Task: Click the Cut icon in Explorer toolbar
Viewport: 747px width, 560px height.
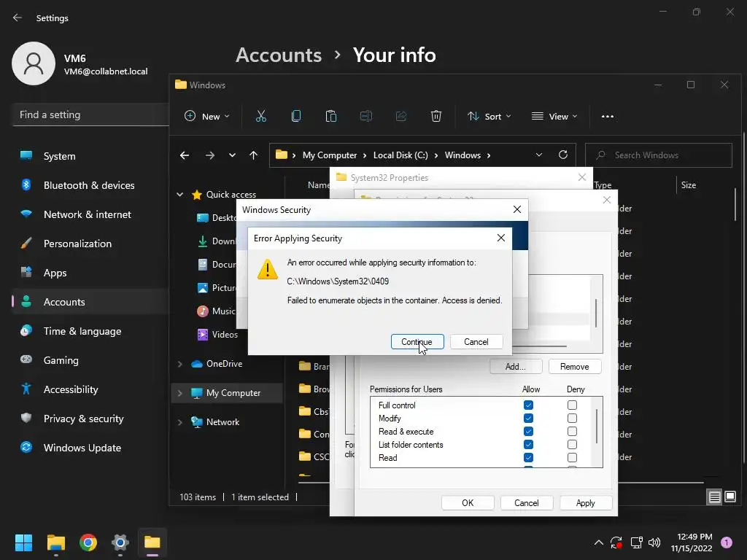Action: point(261,116)
